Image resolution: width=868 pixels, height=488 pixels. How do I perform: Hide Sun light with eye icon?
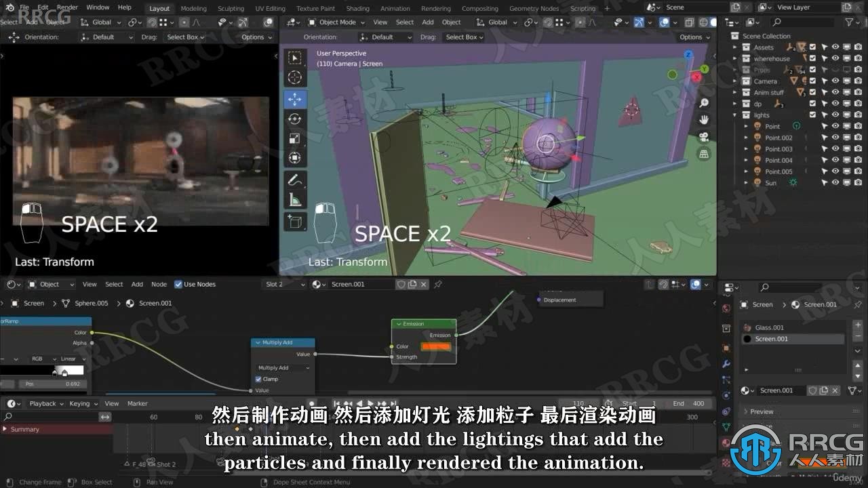(x=835, y=182)
